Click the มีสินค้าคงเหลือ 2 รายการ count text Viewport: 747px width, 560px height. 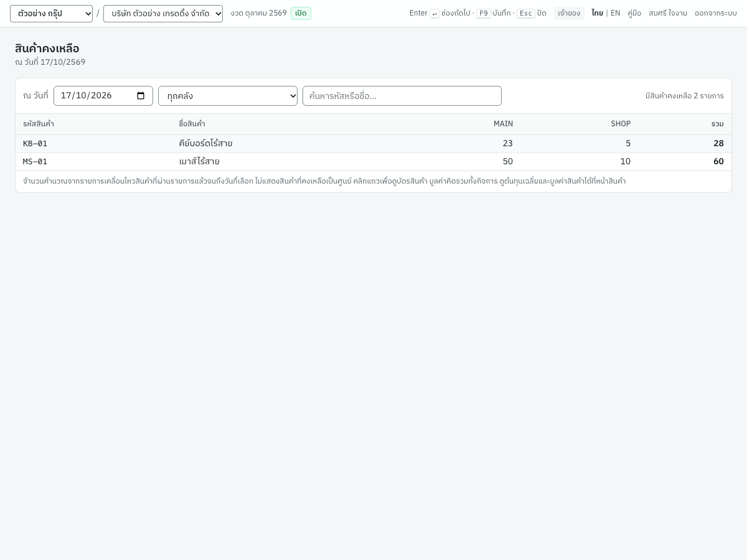tap(685, 96)
